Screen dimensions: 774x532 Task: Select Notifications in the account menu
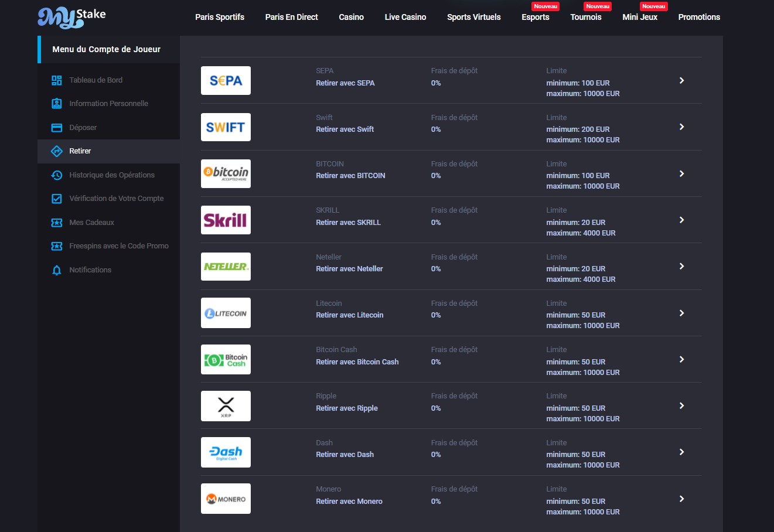click(x=109, y=270)
